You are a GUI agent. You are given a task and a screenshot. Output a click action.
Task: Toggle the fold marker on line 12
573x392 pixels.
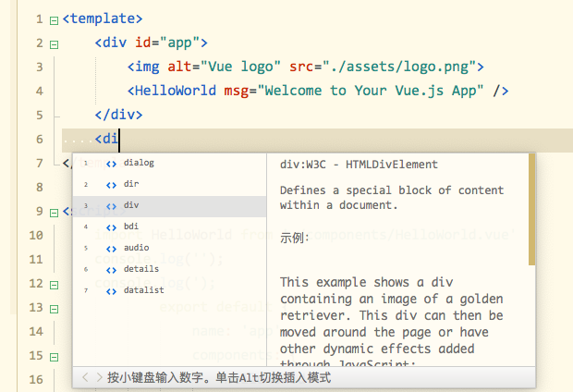[54, 284]
